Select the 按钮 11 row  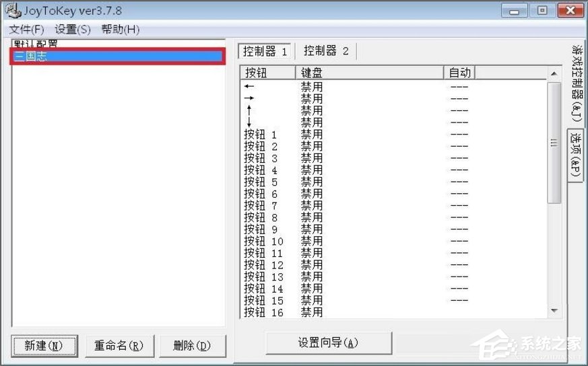coord(393,253)
